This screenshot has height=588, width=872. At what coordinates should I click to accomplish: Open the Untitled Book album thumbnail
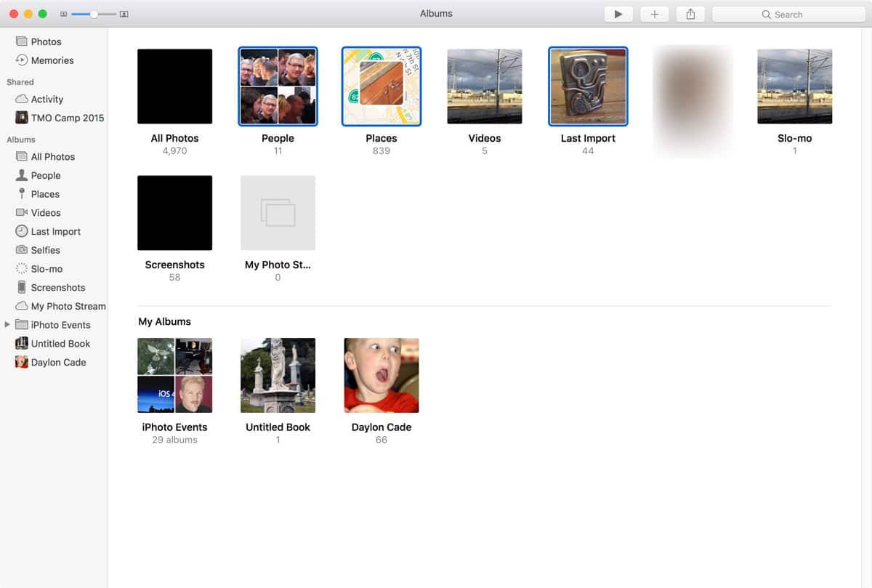coord(278,375)
